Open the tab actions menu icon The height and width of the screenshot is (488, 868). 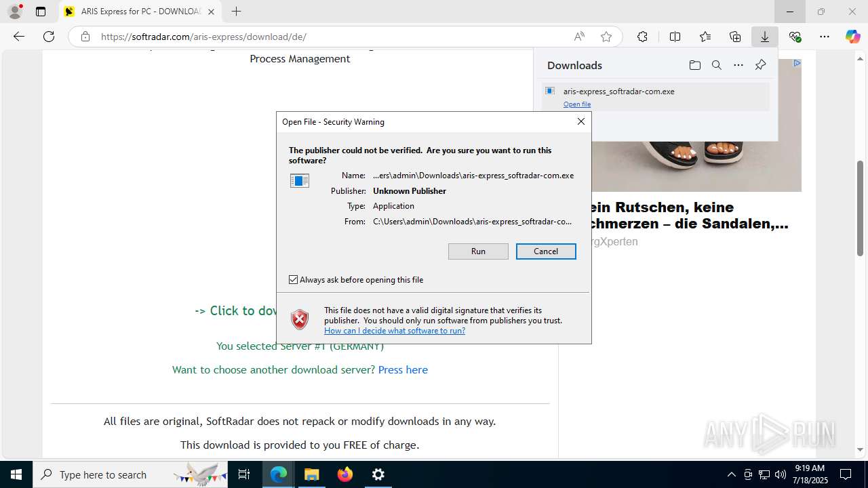click(41, 12)
